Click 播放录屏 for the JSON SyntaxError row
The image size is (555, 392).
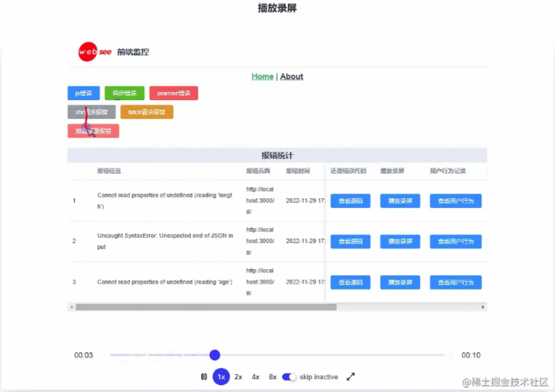(x=400, y=241)
